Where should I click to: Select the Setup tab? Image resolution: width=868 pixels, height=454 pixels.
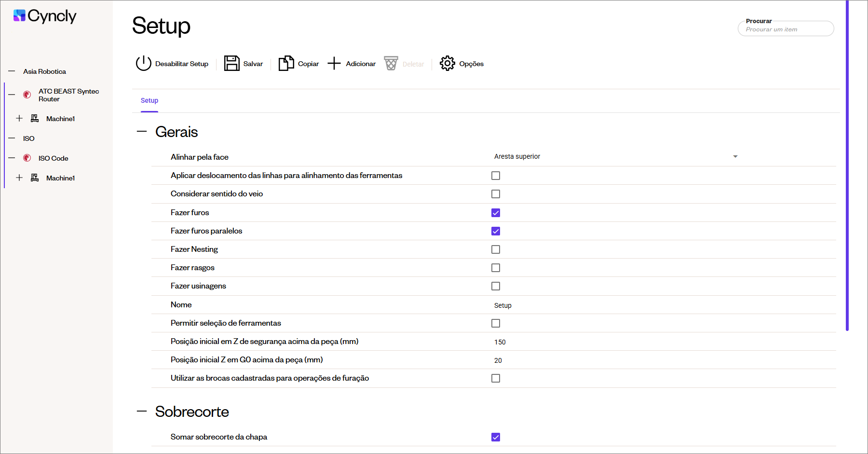(x=149, y=100)
